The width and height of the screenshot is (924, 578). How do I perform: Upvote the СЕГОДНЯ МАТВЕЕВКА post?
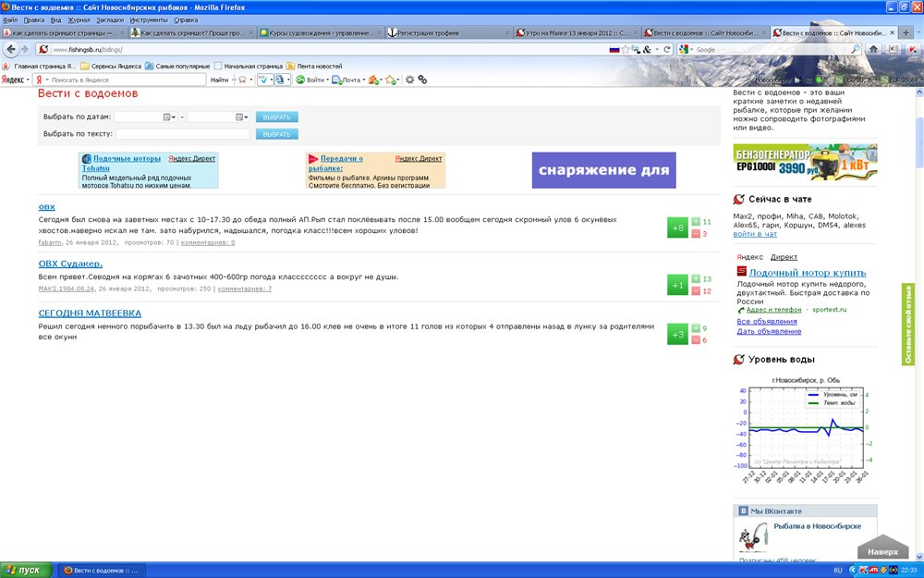click(x=695, y=328)
